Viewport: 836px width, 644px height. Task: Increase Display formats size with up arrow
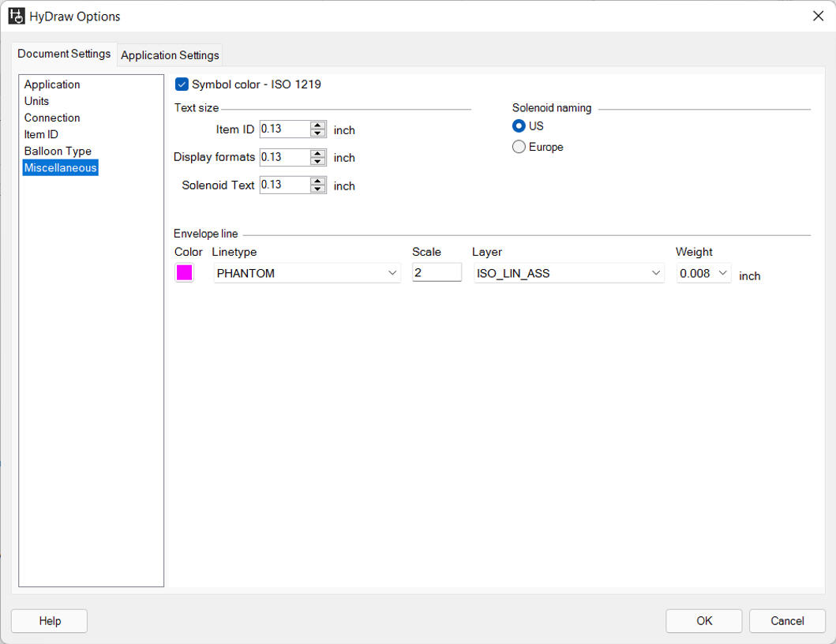(x=318, y=152)
